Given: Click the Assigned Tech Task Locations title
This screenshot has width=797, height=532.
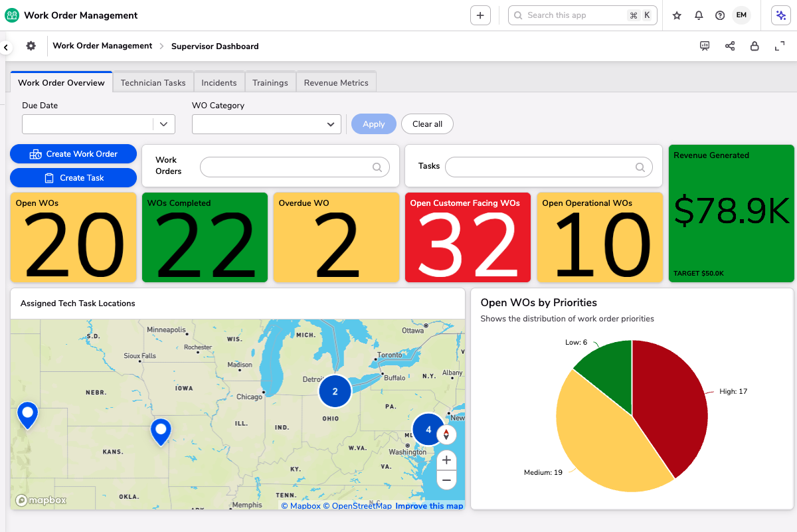Looking at the screenshot, I should pyautogui.click(x=78, y=304).
